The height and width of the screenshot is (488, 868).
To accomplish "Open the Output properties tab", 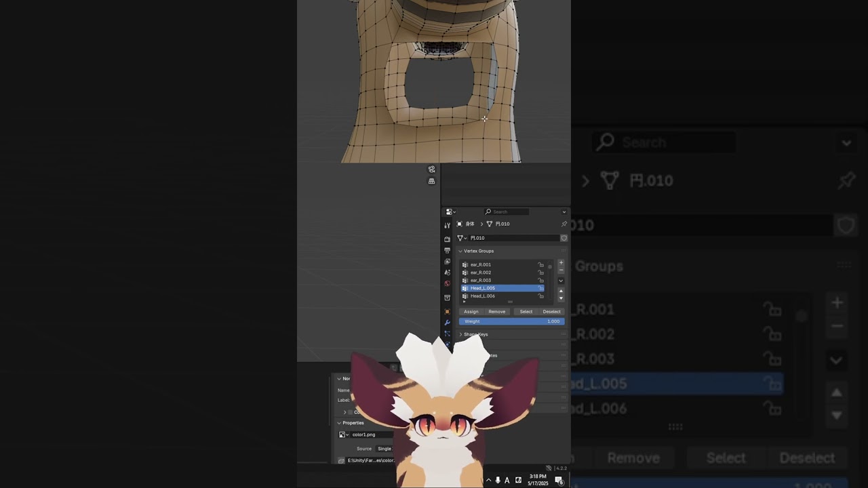I will [x=447, y=250].
